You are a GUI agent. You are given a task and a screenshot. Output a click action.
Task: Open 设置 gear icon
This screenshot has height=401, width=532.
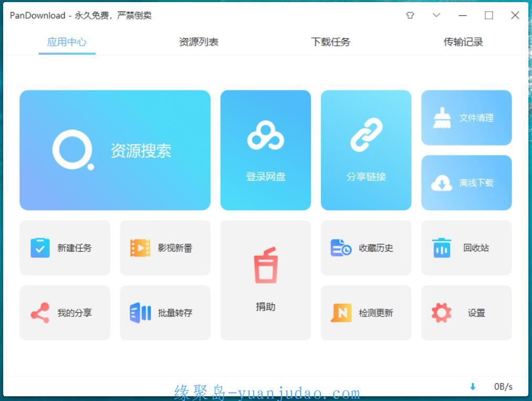point(441,313)
